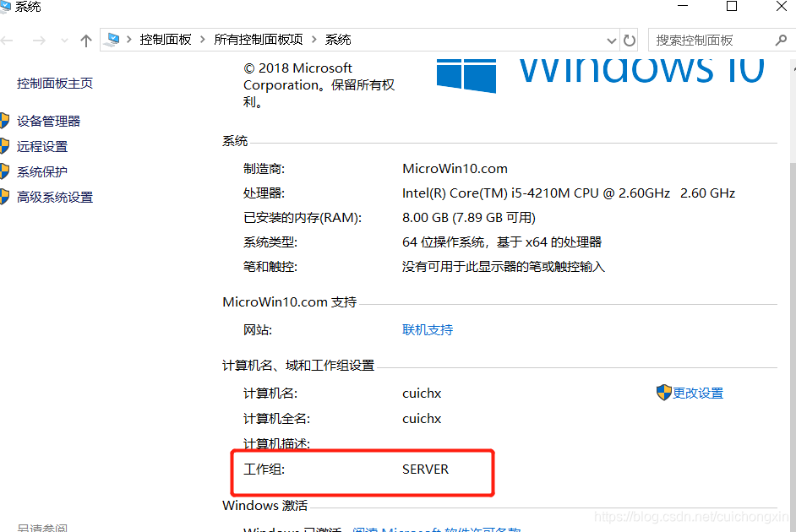Minimize the 系统 window

pyautogui.click(x=683, y=6)
